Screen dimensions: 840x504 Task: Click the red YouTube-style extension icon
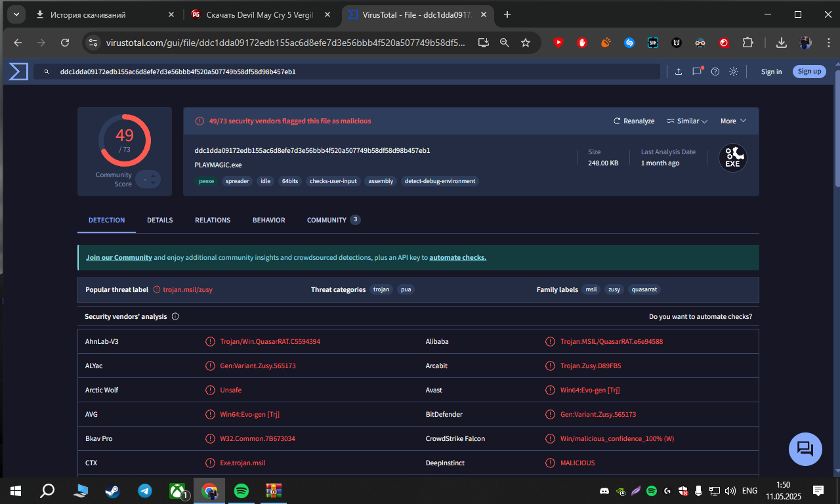pos(558,43)
